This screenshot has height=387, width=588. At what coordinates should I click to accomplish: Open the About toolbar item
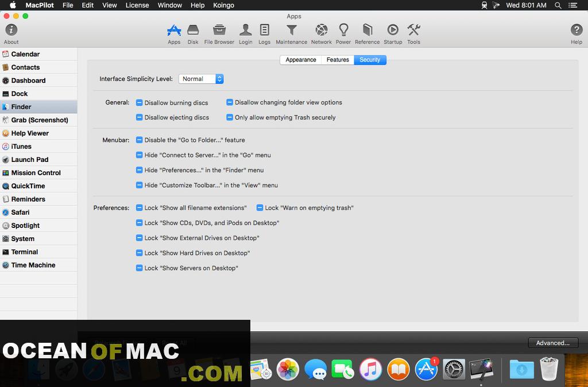pos(11,34)
